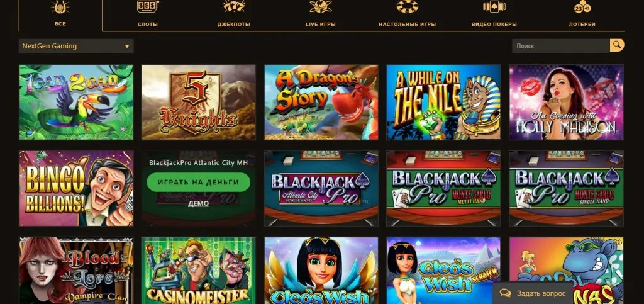Launch the Демо version of BlackjackPro
Viewport: 644px width, 304px height.
(x=198, y=203)
